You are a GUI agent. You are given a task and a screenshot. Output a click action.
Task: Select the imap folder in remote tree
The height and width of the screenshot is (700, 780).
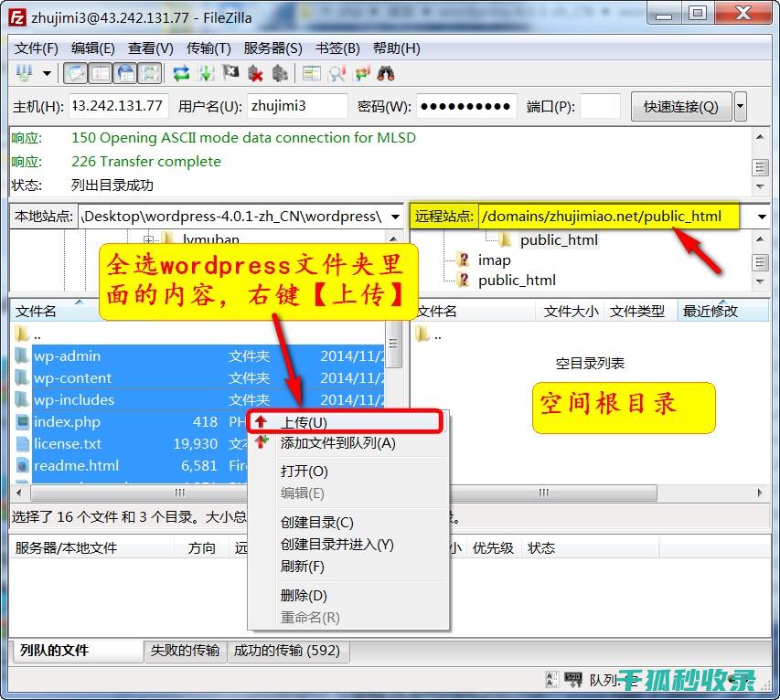click(x=494, y=260)
